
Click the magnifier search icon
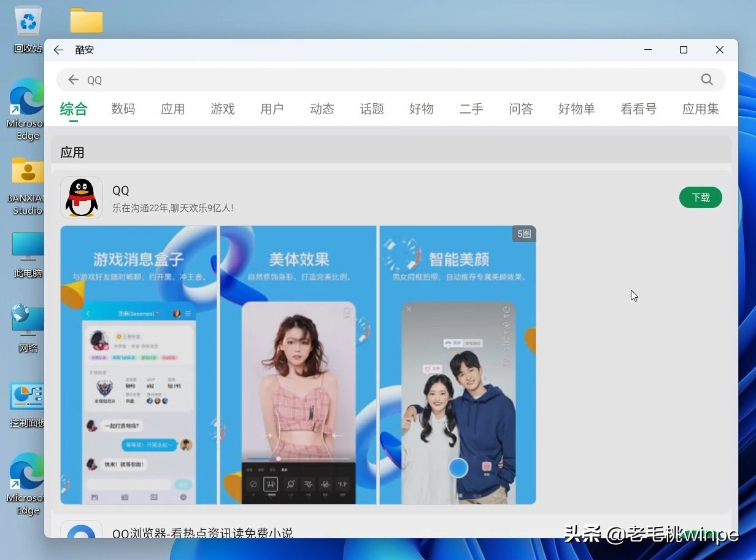[707, 79]
